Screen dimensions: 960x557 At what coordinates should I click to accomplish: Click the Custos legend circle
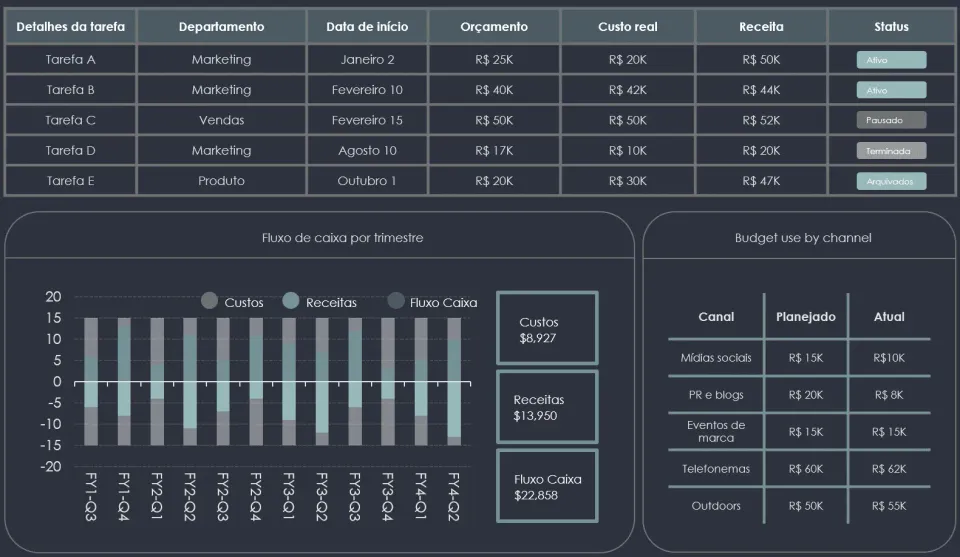click(x=209, y=301)
